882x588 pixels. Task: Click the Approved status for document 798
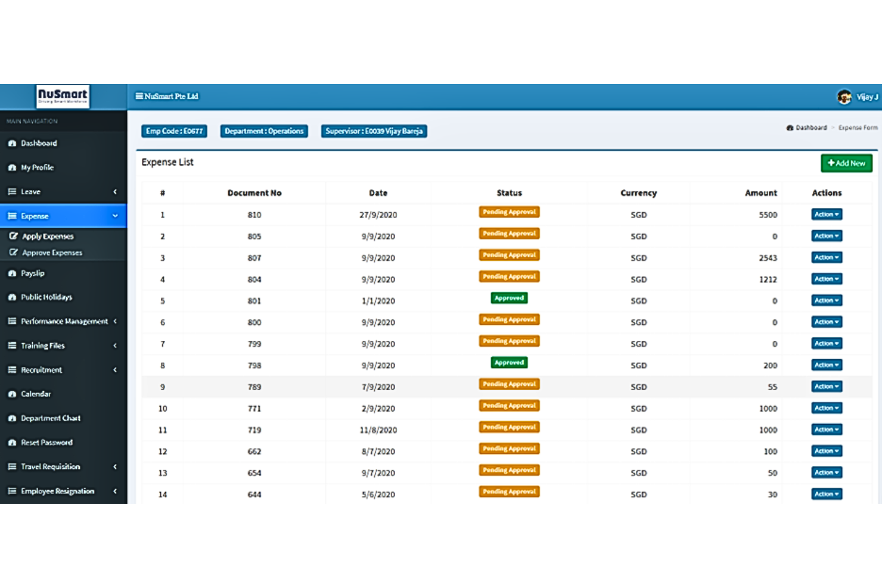[x=509, y=362]
